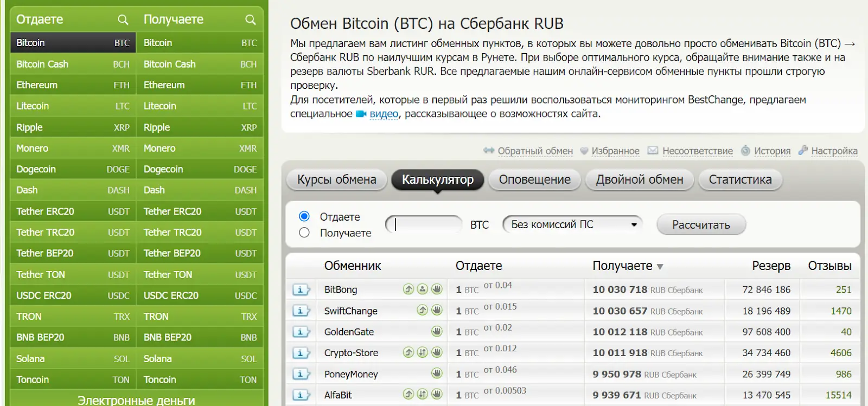Click GoldenGate's hand manual-mode icon
The image size is (868, 406).
coord(437,331)
